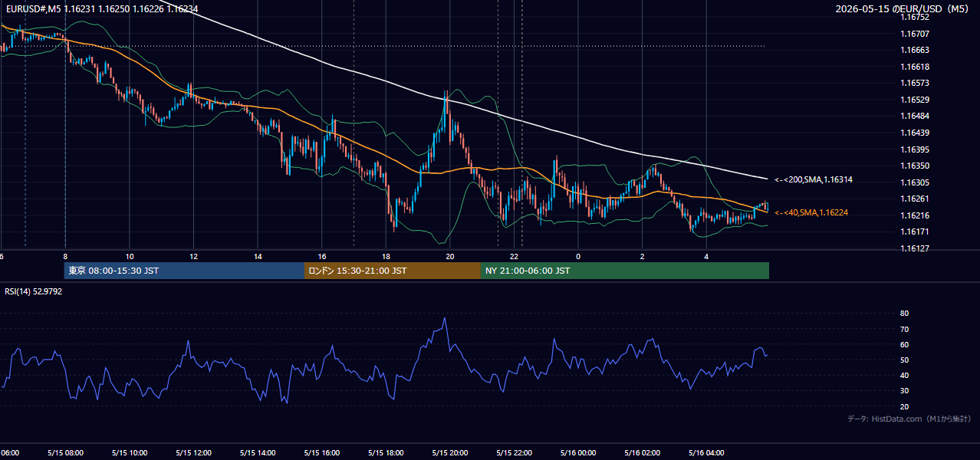Click price axis value 1.16171
980x460 pixels.
(x=914, y=232)
